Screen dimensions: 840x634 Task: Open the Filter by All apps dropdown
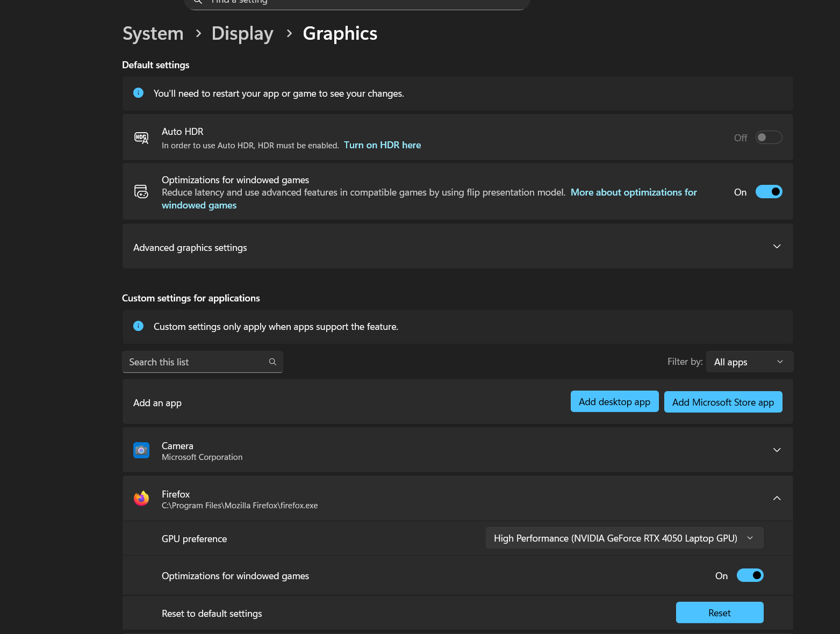pyautogui.click(x=749, y=362)
